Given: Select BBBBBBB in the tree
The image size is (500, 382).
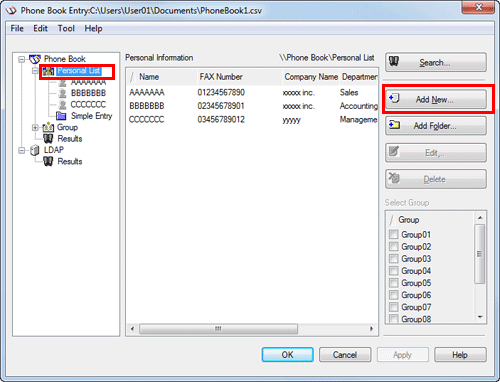Looking at the screenshot, I should coord(88,93).
